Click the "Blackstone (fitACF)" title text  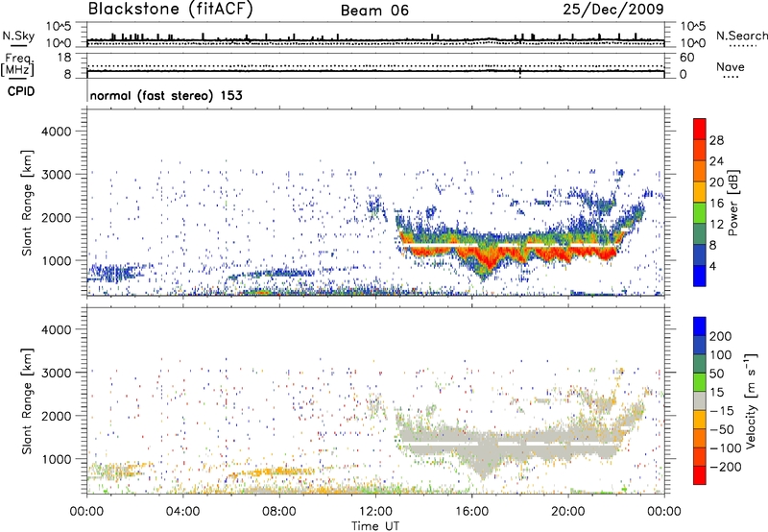171,9
